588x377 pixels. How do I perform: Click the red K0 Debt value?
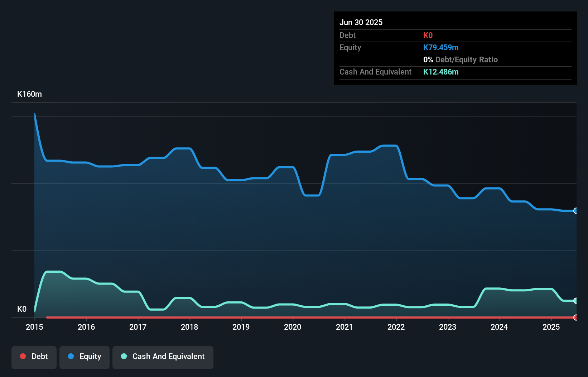[428, 35]
